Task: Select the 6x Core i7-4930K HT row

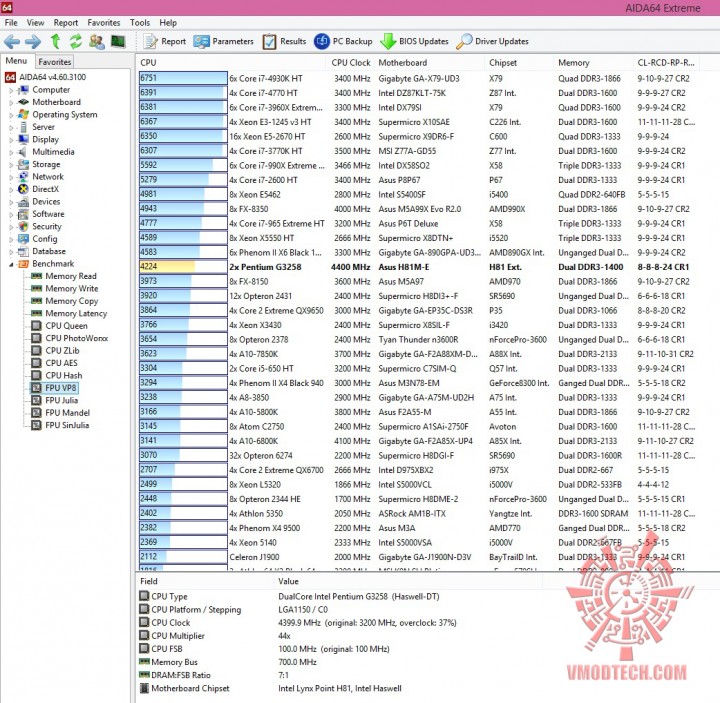Action: pos(418,79)
